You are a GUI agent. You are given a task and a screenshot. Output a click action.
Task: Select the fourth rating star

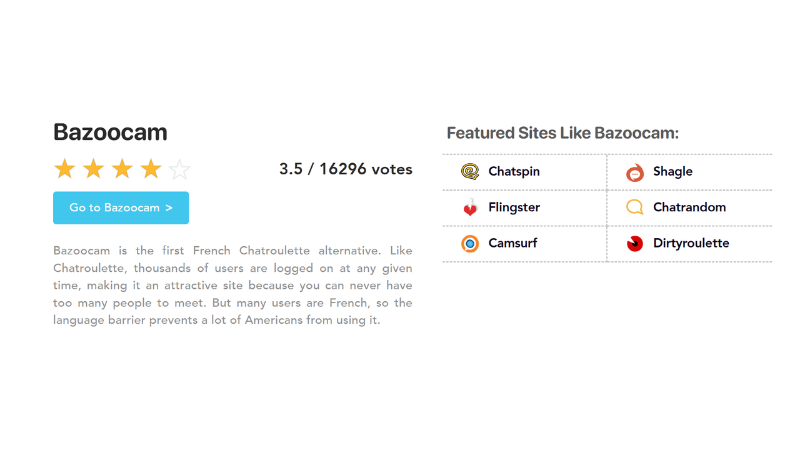coord(151,169)
